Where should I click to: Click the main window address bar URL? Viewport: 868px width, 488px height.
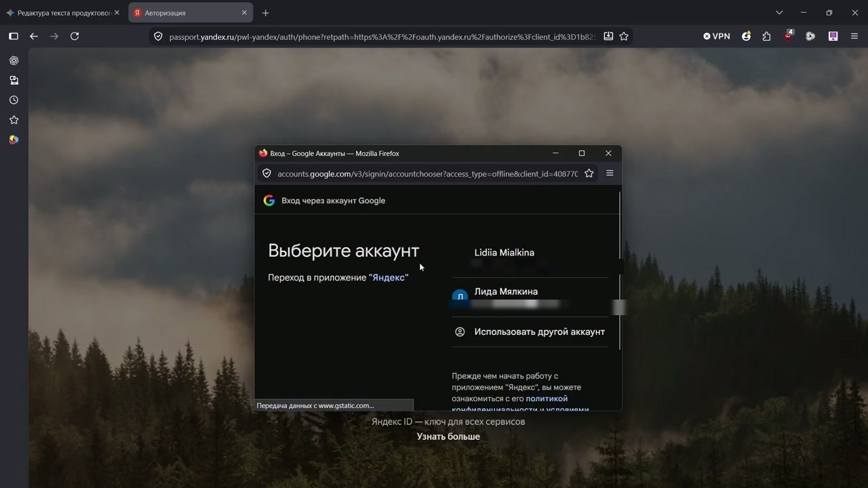pyautogui.click(x=382, y=37)
